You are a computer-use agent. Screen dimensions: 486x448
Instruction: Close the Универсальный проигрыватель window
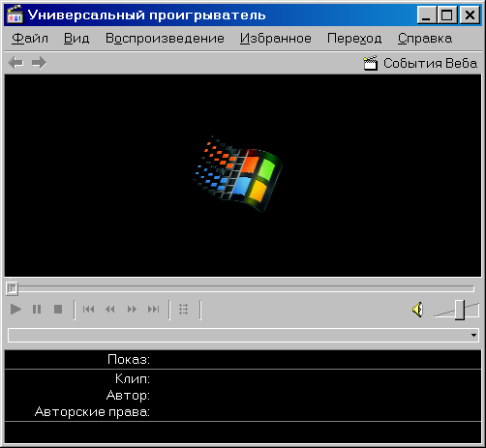coord(470,15)
